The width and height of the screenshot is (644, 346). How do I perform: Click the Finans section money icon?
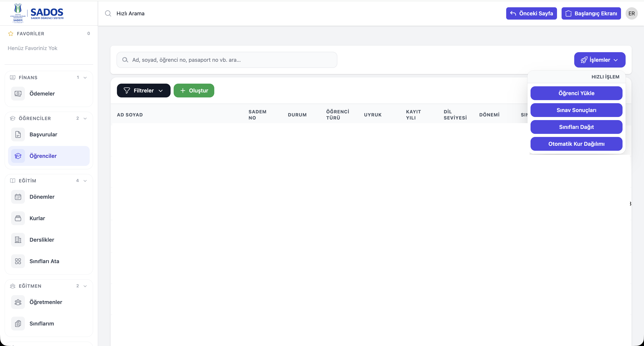[x=12, y=77]
